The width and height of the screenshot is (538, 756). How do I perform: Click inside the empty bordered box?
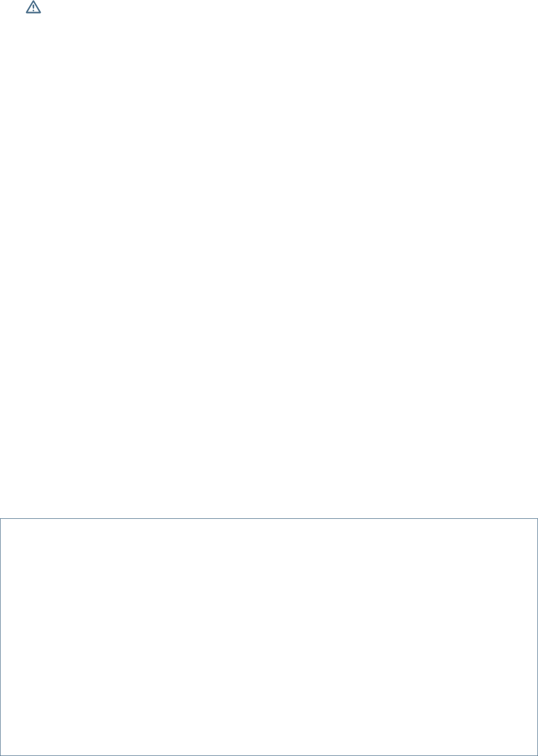(269, 637)
